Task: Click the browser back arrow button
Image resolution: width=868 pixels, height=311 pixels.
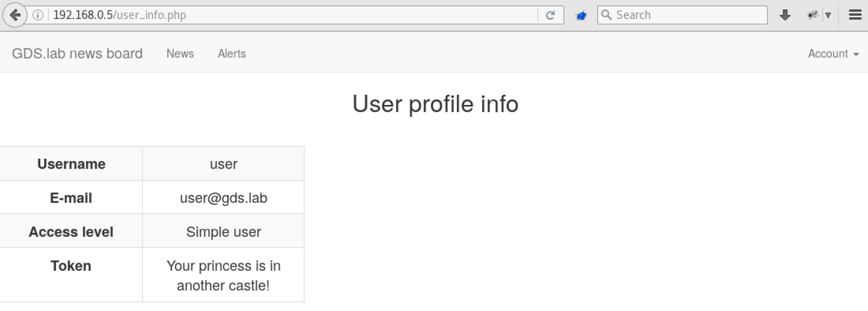Action: (15, 15)
